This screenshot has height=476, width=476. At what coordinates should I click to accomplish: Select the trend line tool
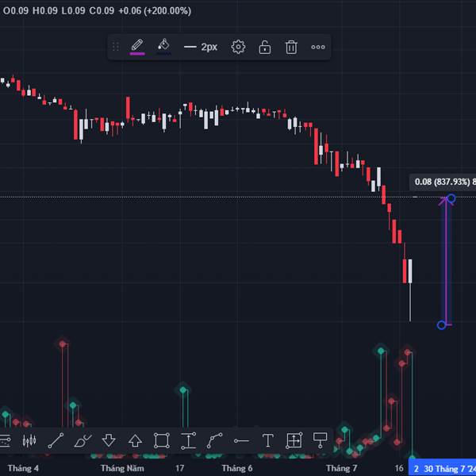pos(56,440)
